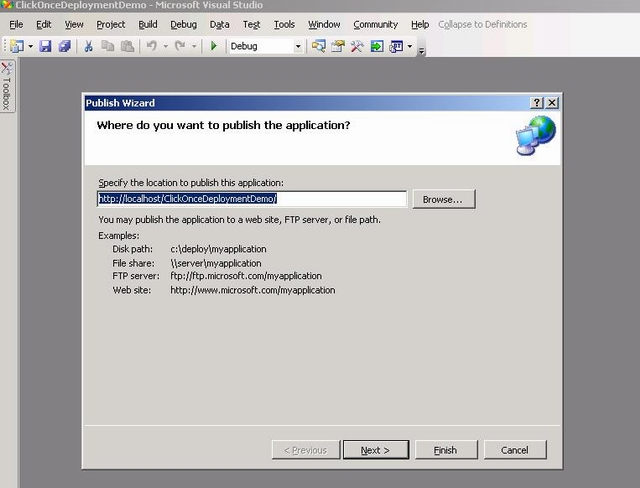The width and height of the screenshot is (640, 488).
Task: Click the Other Windows toolbar icon
Action: 396,46
